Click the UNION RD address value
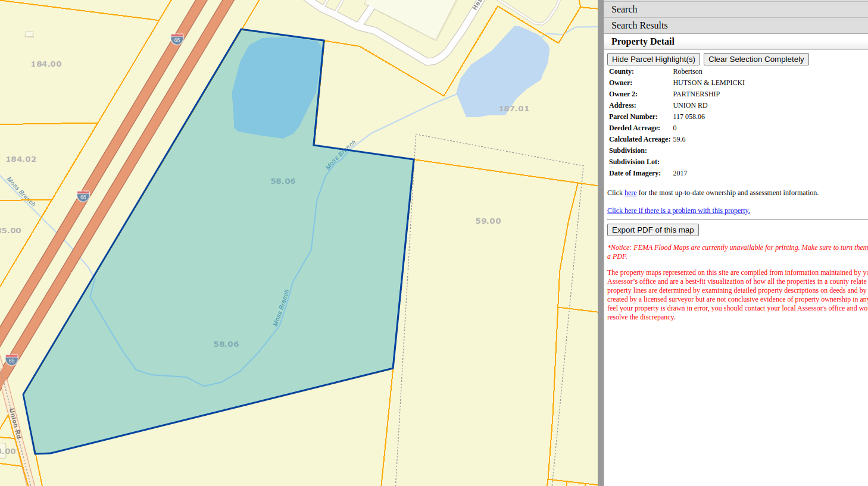Screen dimensions: 868x486 coord(690,105)
